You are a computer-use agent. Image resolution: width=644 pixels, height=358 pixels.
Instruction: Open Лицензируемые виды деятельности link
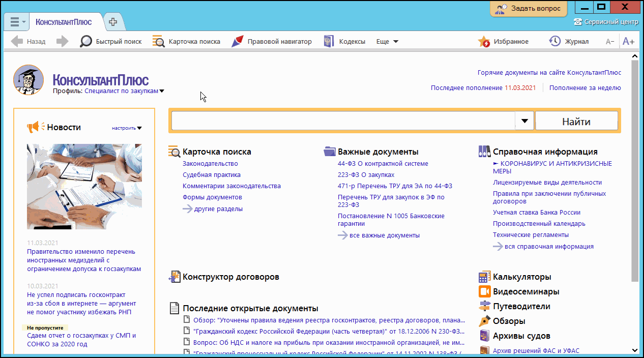point(547,183)
